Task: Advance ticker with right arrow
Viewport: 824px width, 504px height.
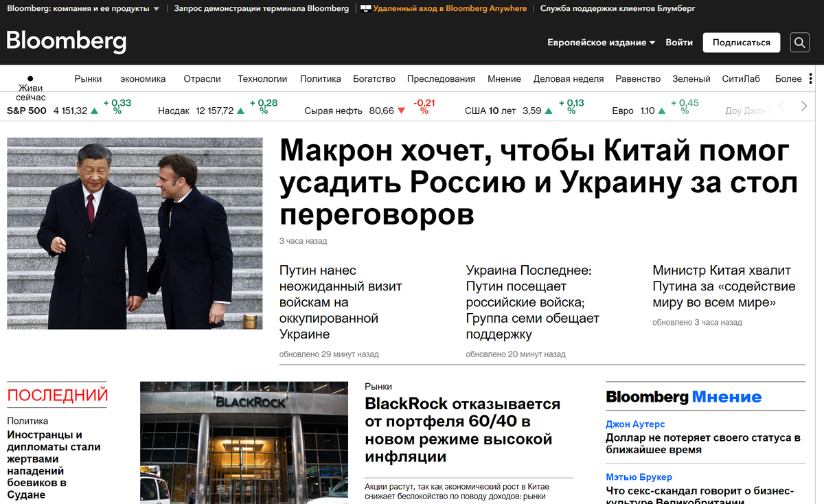Action: pyautogui.click(x=804, y=106)
